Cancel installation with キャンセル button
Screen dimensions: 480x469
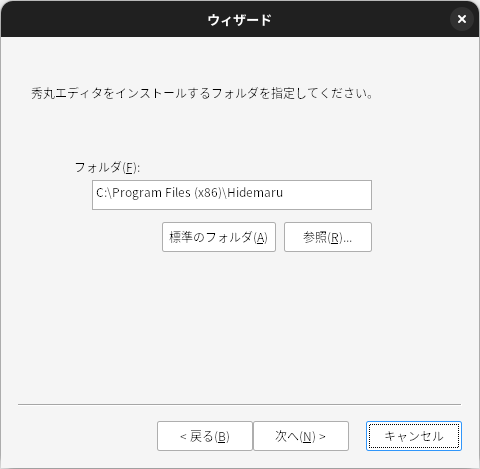click(x=414, y=436)
